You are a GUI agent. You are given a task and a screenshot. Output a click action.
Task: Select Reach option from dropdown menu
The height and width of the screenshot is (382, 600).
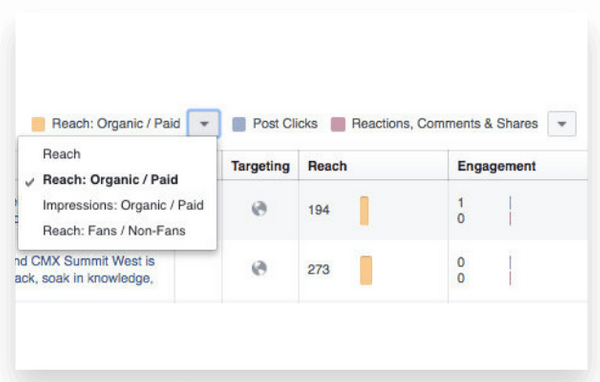click(62, 154)
